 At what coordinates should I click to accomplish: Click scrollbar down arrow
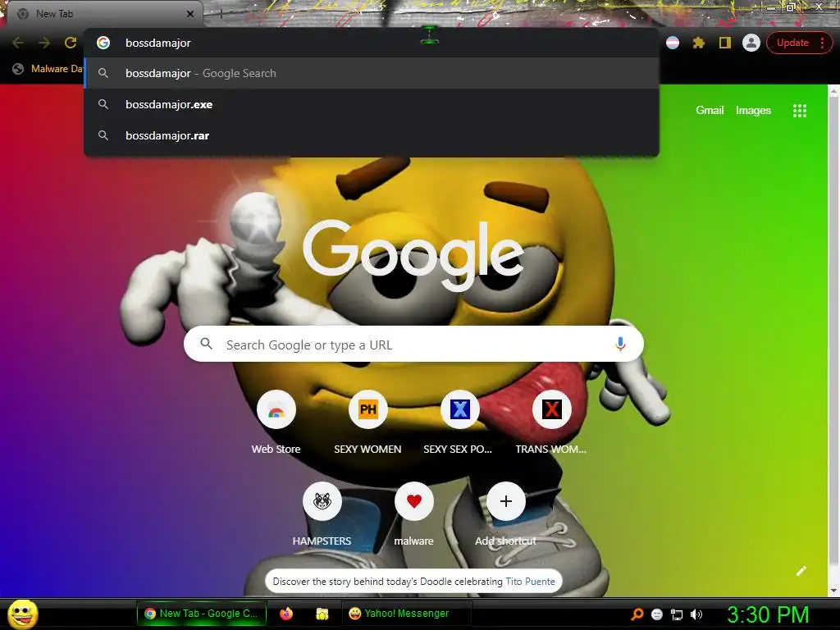coord(833,591)
